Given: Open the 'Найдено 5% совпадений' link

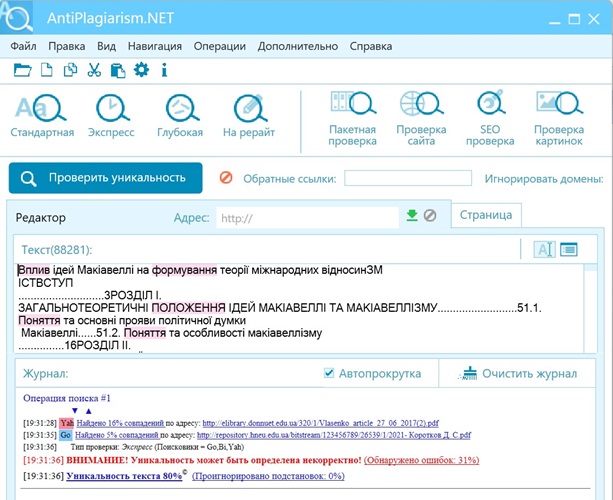Looking at the screenshot, I should (117, 435).
